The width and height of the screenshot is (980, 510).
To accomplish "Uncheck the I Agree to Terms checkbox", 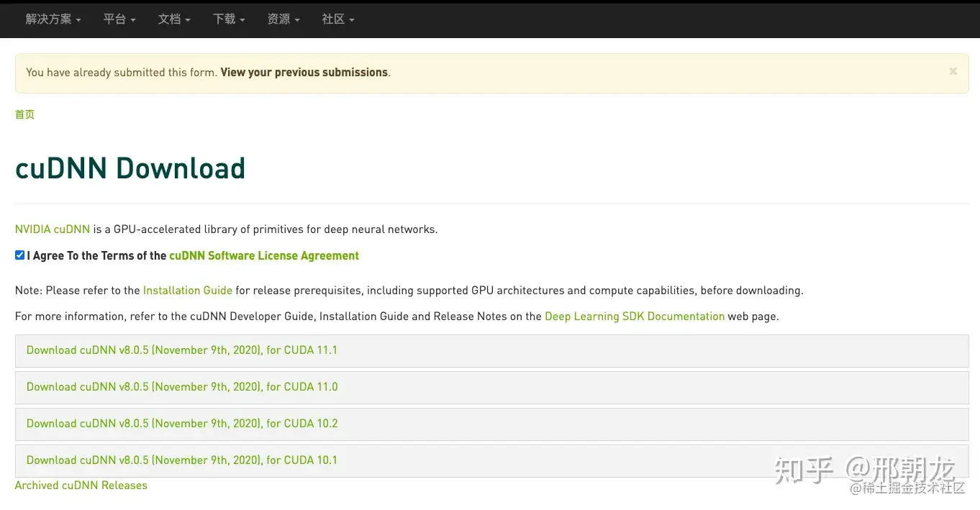I will point(20,255).
